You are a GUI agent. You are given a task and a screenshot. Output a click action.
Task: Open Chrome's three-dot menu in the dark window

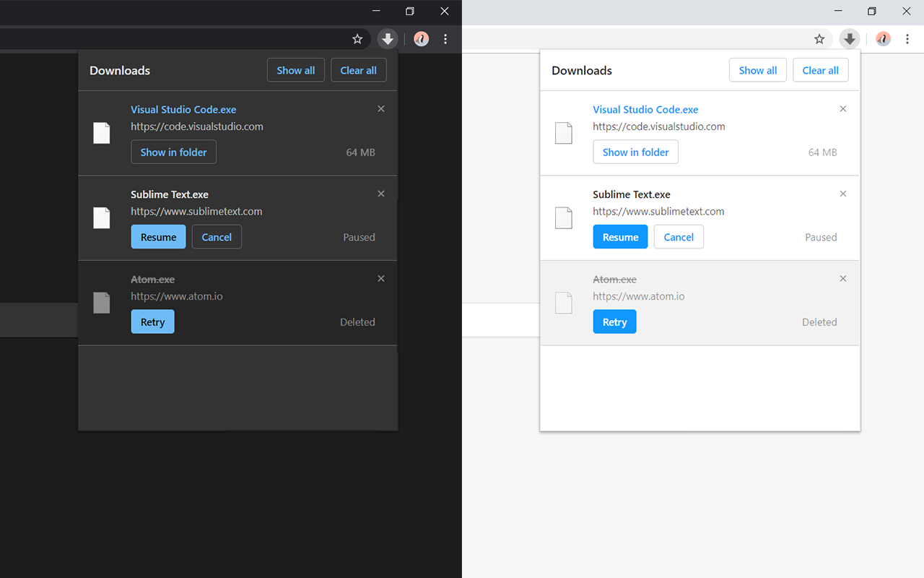(x=445, y=39)
